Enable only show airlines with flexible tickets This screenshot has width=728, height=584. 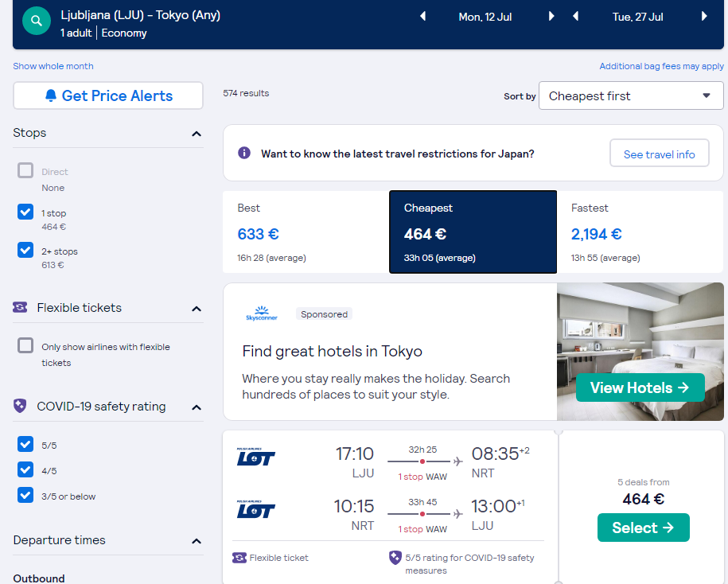(x=25, y=346)
